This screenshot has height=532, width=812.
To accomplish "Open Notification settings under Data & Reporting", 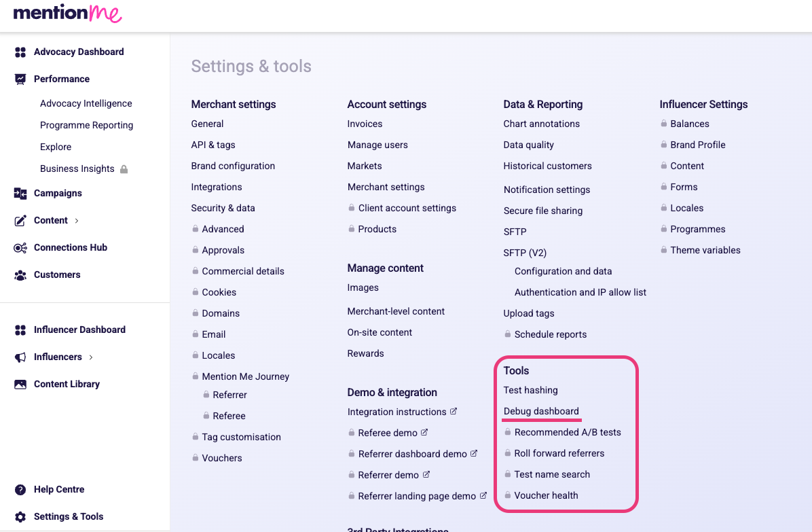I will click(x=547, y=190).
